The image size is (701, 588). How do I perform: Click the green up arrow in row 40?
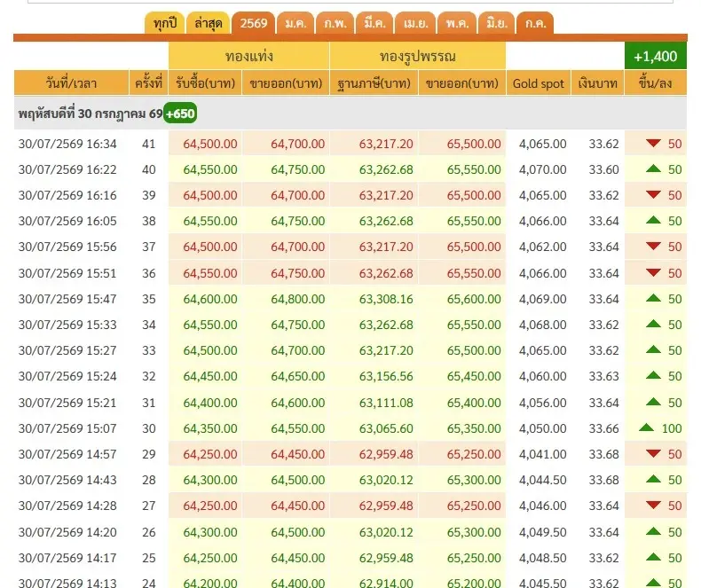point(653,169)
